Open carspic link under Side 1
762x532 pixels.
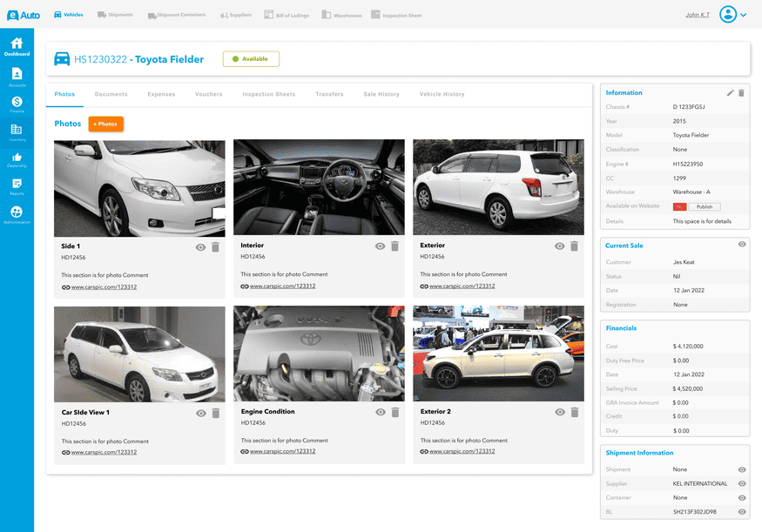[x=104, y=287]
